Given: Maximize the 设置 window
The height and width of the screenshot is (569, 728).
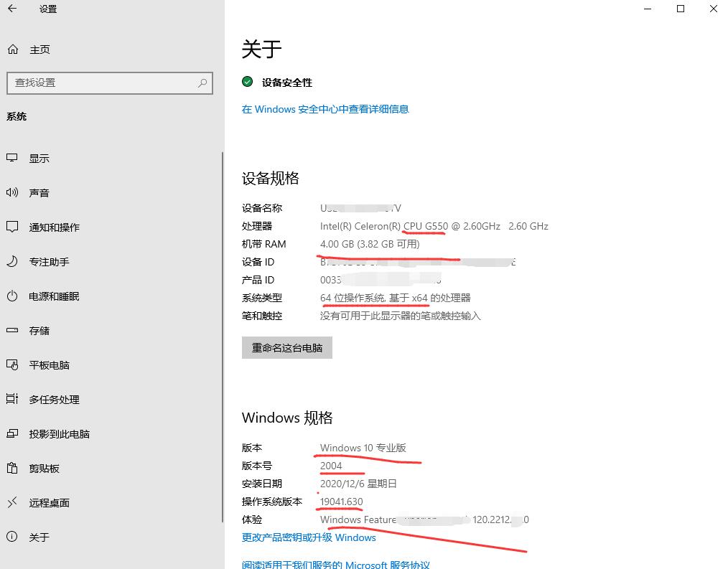Looking at the screenshot, I should pyautogui.click(x=680, y=9).
